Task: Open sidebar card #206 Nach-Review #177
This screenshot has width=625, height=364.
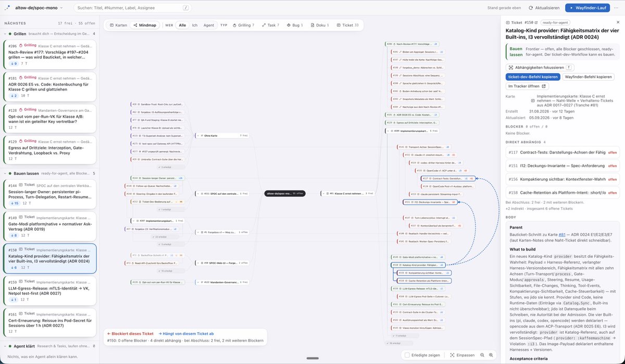Action: [49, 55]
